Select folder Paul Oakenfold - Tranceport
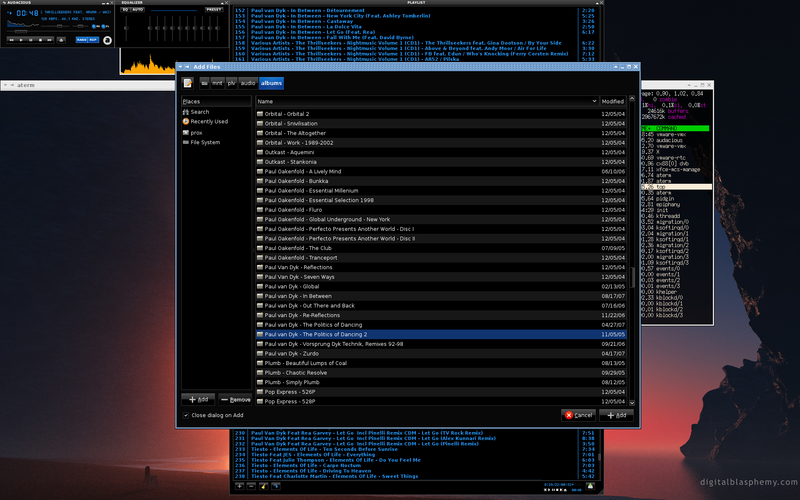 click(441, 258)
